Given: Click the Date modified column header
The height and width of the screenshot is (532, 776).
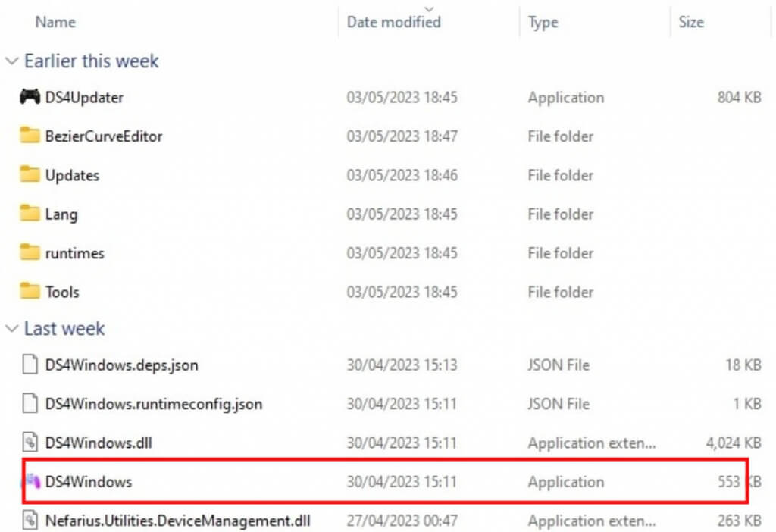Looking at the screenshot, I should tap(393, 23).
